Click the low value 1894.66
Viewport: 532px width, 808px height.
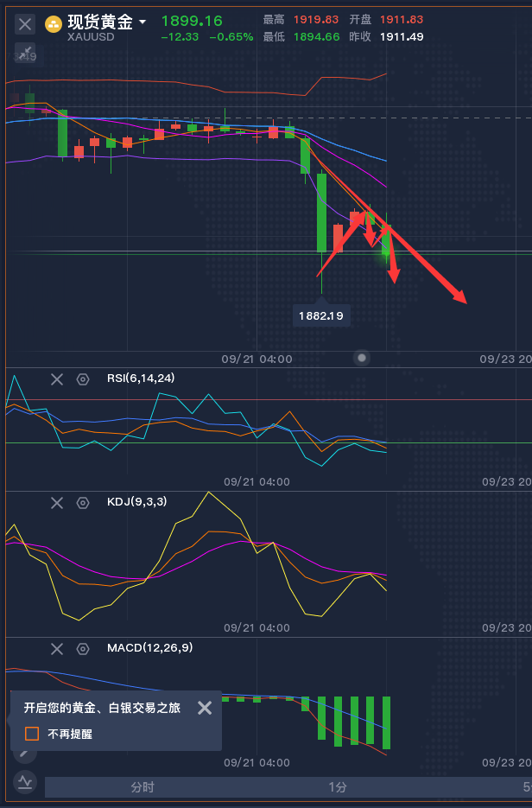pos(317,37)
